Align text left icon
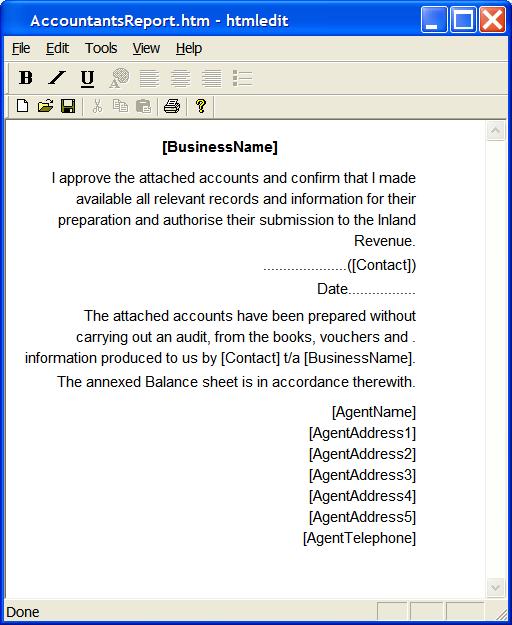The height and width of the screenshot is (625, 512). point(149,78)
